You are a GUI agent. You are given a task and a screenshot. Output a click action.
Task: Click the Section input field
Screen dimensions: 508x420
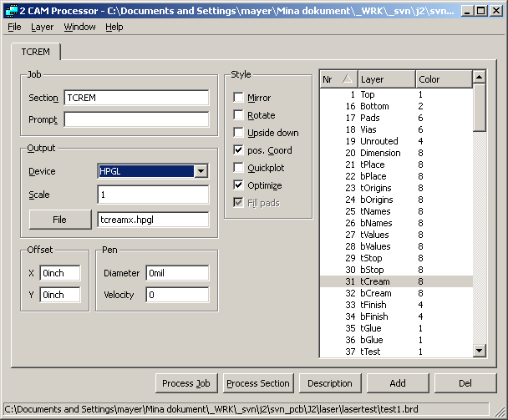click(136, 98)
